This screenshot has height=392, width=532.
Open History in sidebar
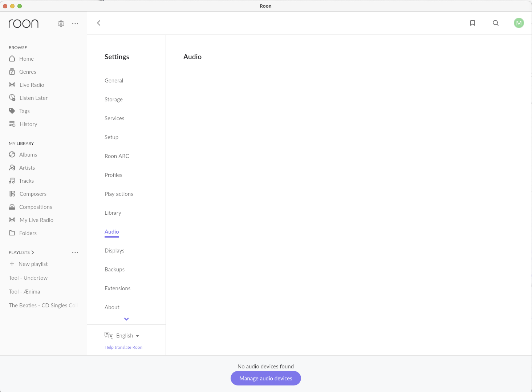pyautogui.click(x=28, y=124)
